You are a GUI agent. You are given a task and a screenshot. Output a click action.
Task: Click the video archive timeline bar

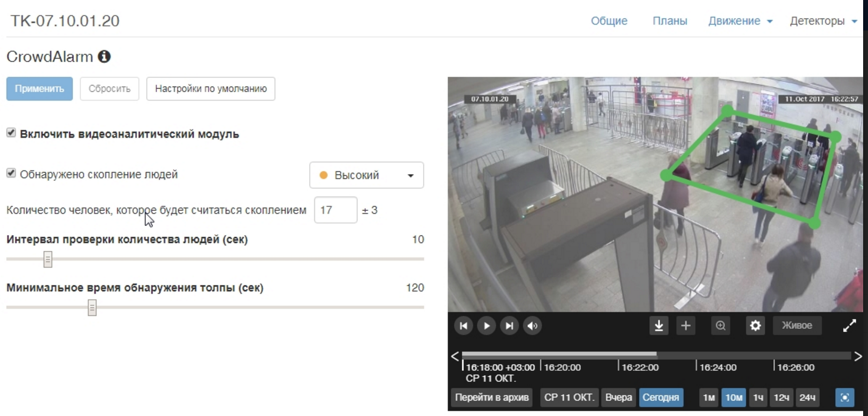pyautogui.click(x=656, y=354)
